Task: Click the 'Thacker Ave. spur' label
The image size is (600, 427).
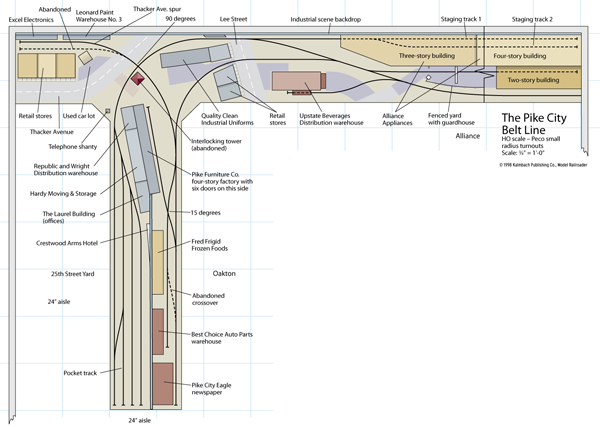Action: [157, 9]
